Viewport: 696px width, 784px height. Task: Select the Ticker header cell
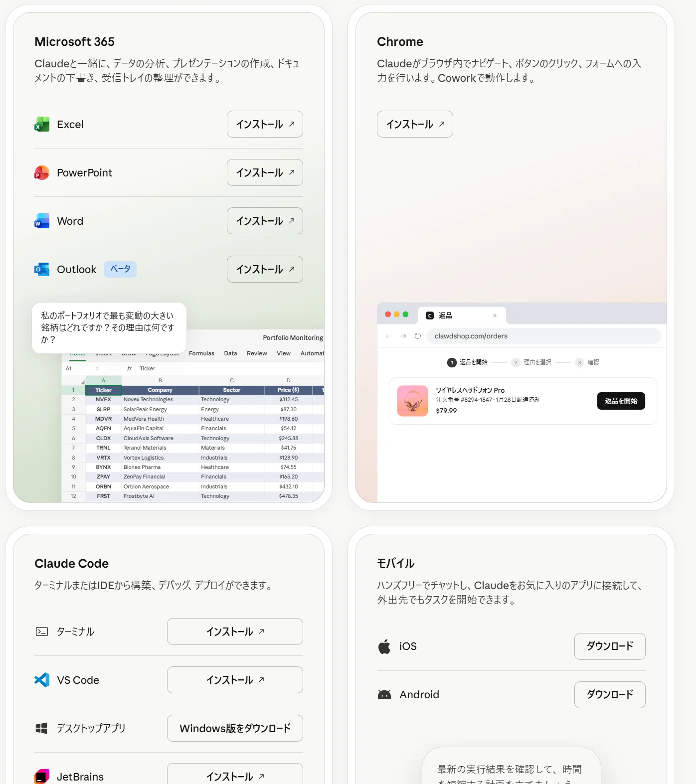[103, 390]
